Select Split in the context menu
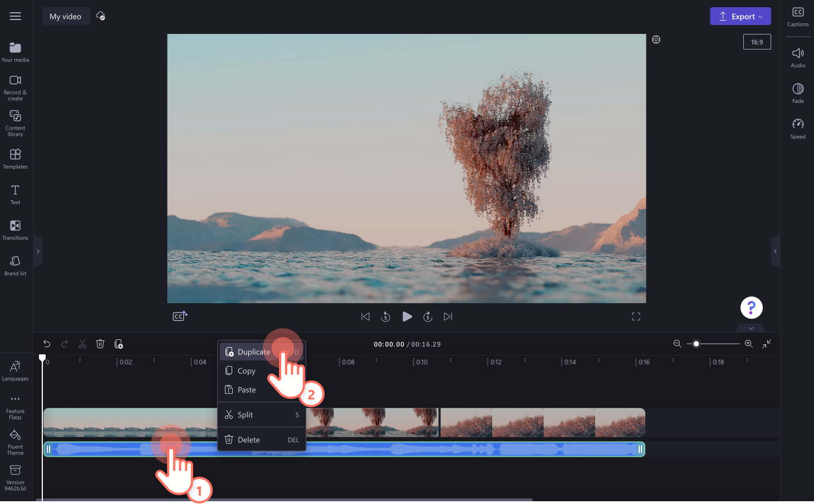This screenshot has height=504, width=814. [x=262, y=415]
